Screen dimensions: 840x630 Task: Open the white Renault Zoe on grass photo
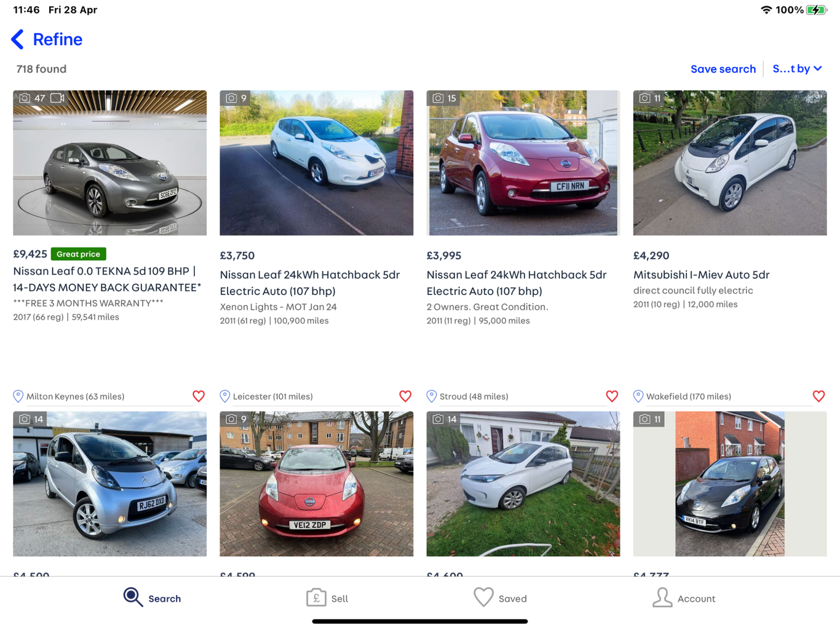(523, 484)
